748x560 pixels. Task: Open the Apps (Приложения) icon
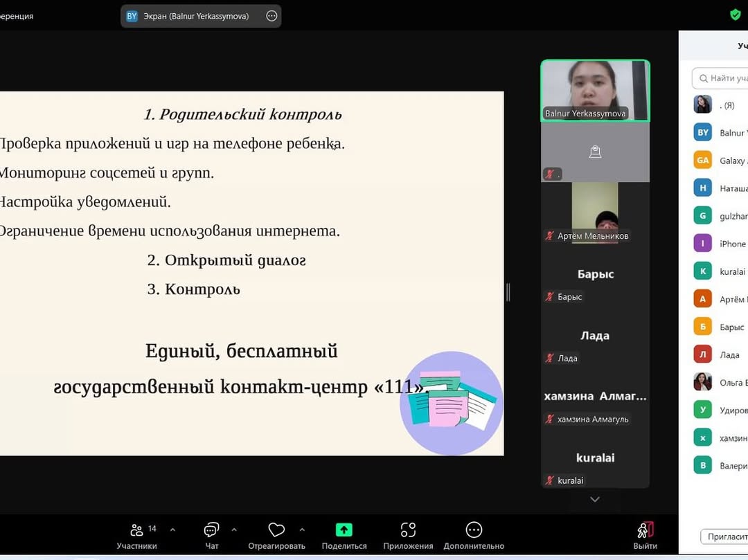[x=408, y=530]
